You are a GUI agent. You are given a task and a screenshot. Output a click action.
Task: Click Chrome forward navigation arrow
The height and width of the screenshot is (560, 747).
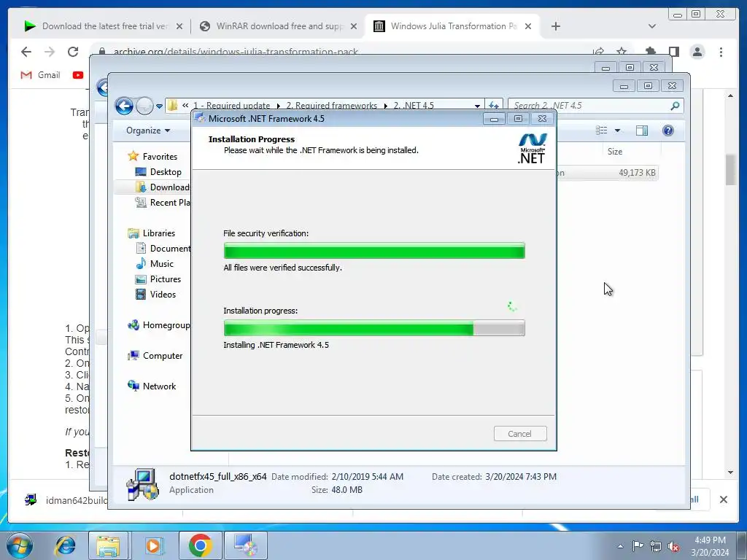[x=49, y=52]
